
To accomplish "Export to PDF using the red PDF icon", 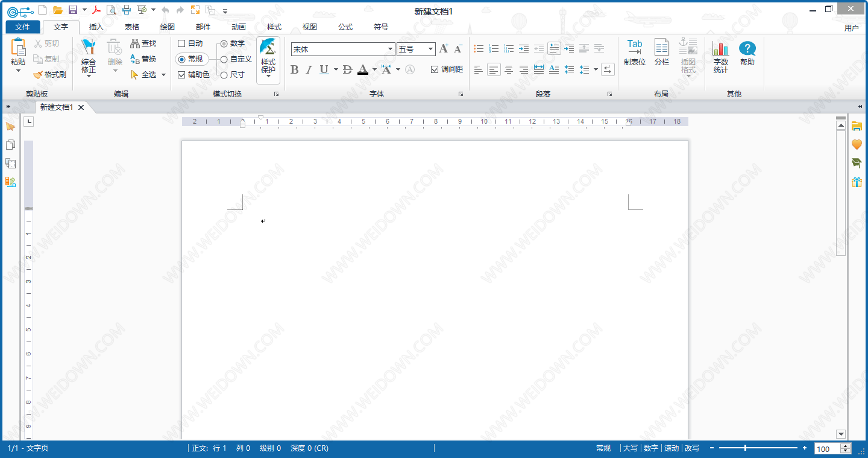I will [96, 10].
